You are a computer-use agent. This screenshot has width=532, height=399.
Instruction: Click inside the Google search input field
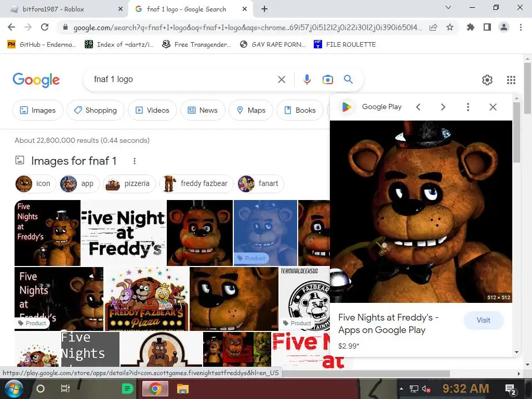(x=183, y=79)
